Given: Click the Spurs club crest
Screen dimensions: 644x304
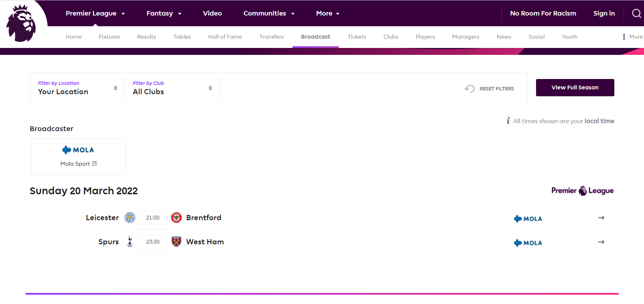Looking at the screenshot, I should click(130, 242).
